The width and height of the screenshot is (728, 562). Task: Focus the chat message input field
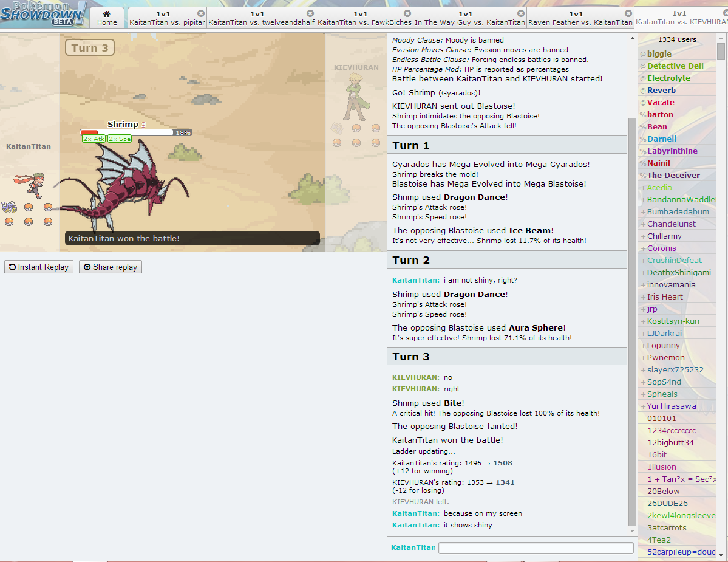coord(536,547)
